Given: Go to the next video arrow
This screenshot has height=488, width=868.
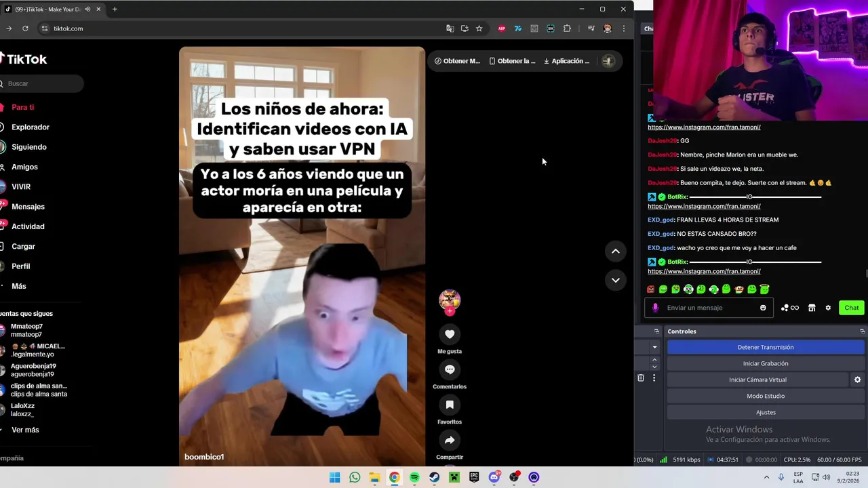Looking at the screenshot, I should [x=615, y=280].
